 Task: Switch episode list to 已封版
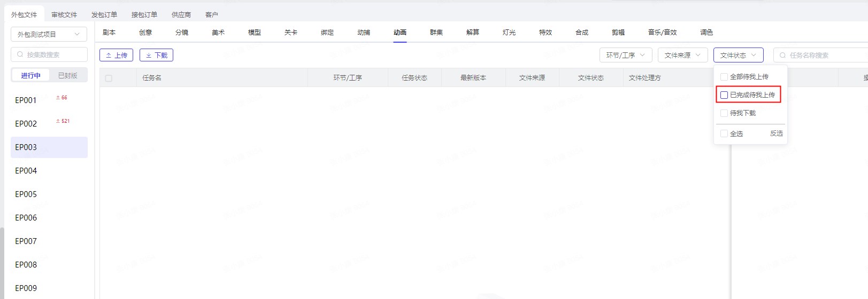67,76
